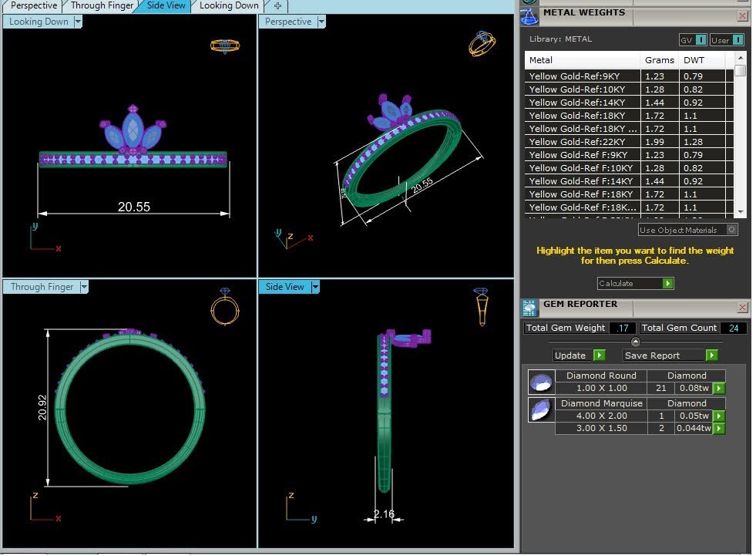The width and height of the screenshot is (756, 556).
Task: Select the Side View viewport tab
Action: coord(166,6)
